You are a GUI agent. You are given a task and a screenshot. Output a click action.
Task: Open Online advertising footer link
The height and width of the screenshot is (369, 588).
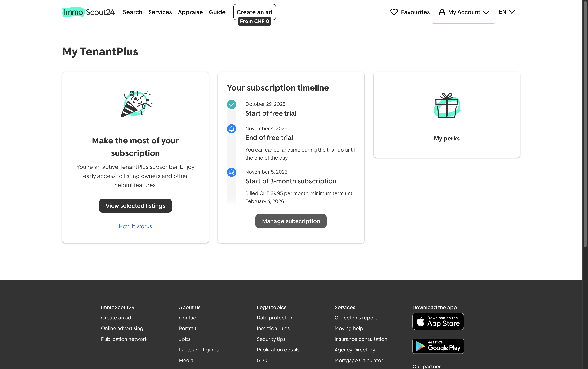click(122, 328)
